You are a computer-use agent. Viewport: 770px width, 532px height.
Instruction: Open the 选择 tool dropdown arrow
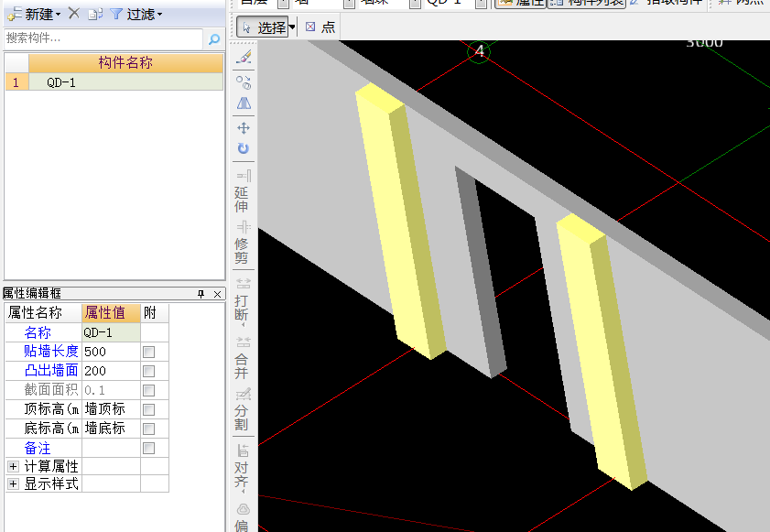(292, 27)
